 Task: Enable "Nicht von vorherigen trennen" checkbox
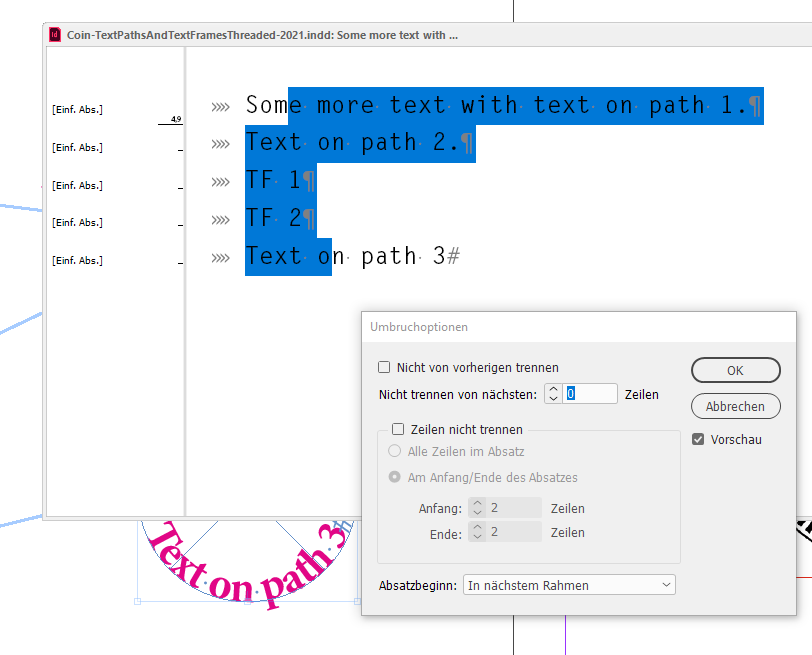383,367
